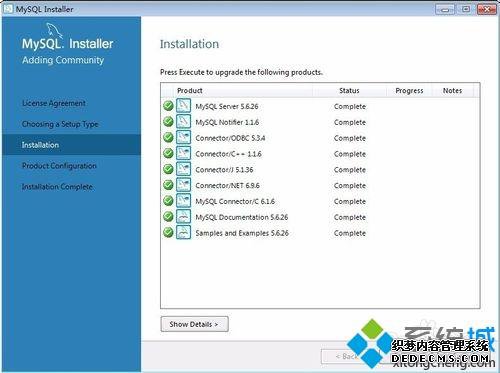Click the Notes column header
Image resolution: width=500 pixels, height=373 pixels.
tap(452, 91)
